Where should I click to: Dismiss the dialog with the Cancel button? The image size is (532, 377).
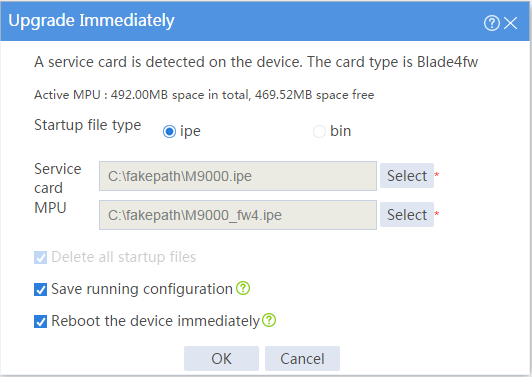coord(302,358)
